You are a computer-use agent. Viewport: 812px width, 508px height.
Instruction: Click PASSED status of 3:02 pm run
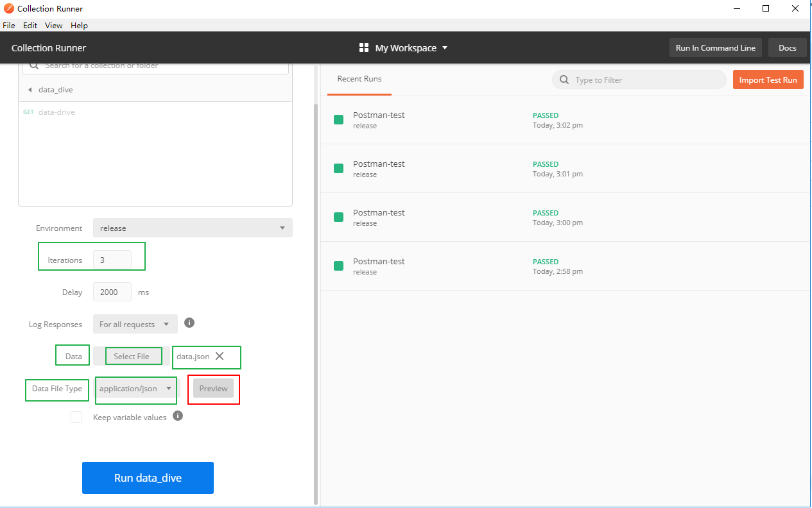[x=546, y=115]
